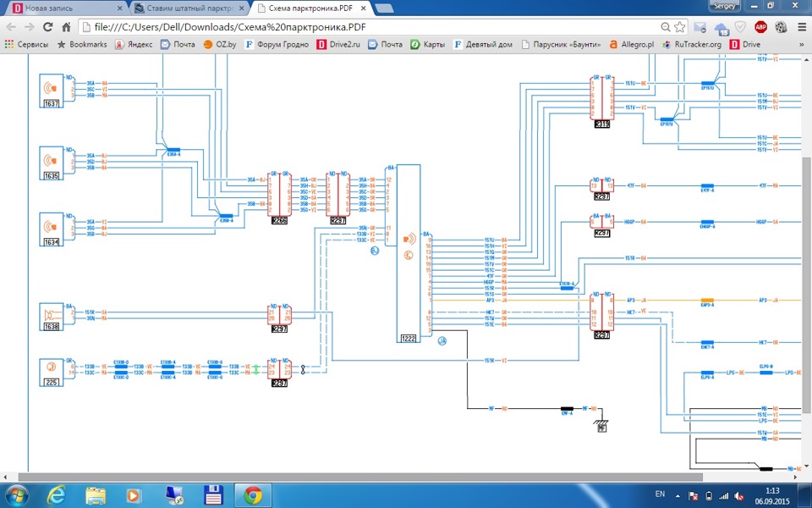
Task: Click component label 1634 in the diagram
Action: (52, 242)
